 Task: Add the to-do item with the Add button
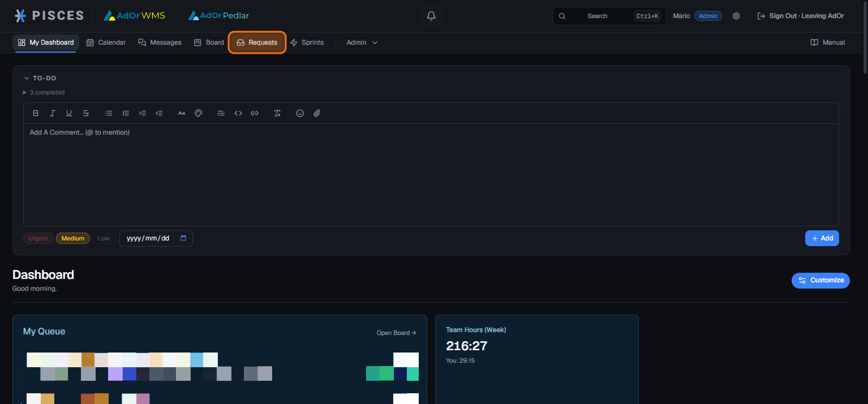[x=822, y=238]
